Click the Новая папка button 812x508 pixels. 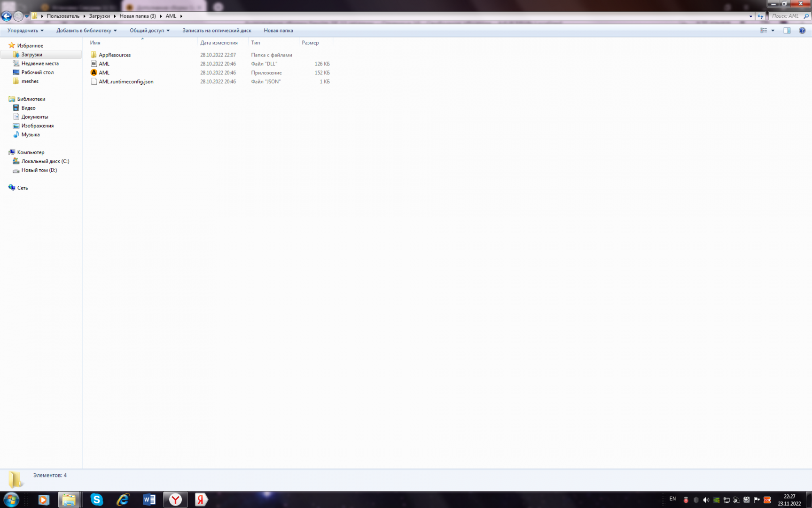pyautogui.click(x=278, y=31)
